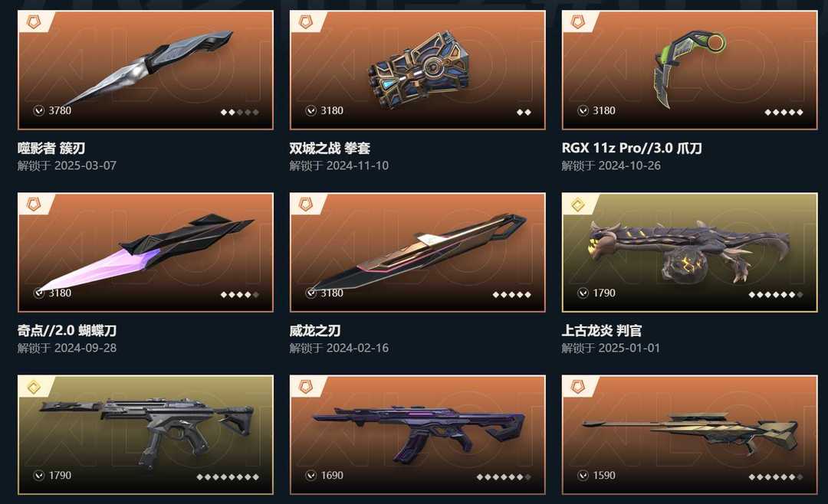Click the gold tier badge on 上古龙炎 card
This screenshot has height=504, width=828.
click(x=578, y=205)
